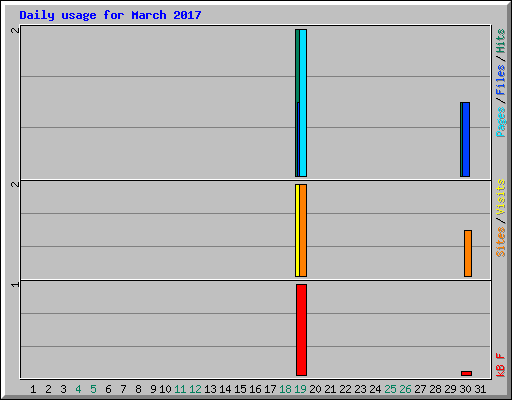This screenshot has width=512, height=400.
Task: Click day label 22 on the x-axis
Action: click(345, 389)
